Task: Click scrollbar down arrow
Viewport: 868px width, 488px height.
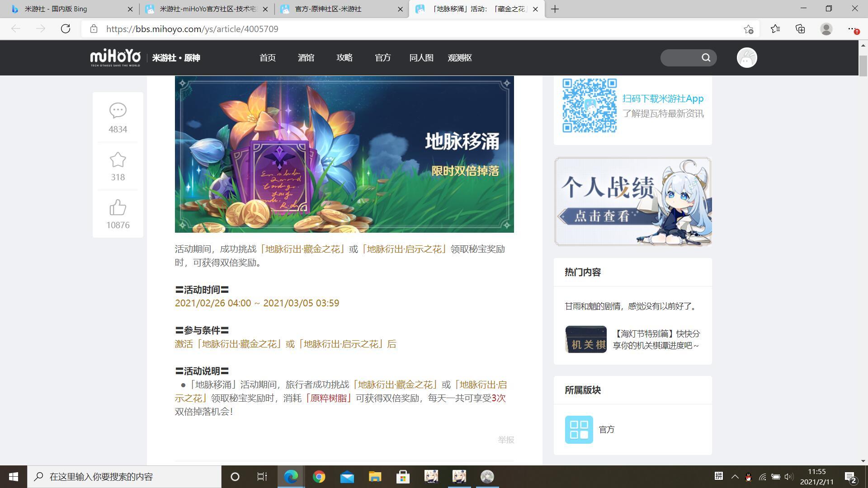Action: coord(863,461)
